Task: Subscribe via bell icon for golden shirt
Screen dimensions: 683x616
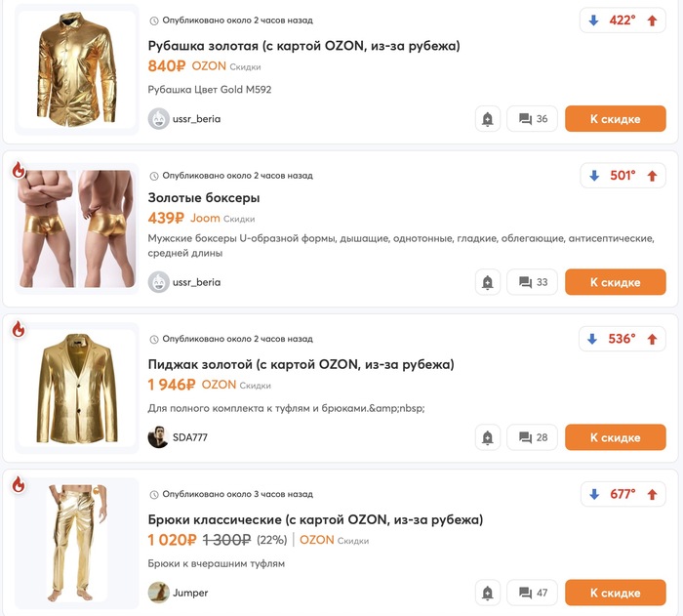Action: (x=488, y=118)
